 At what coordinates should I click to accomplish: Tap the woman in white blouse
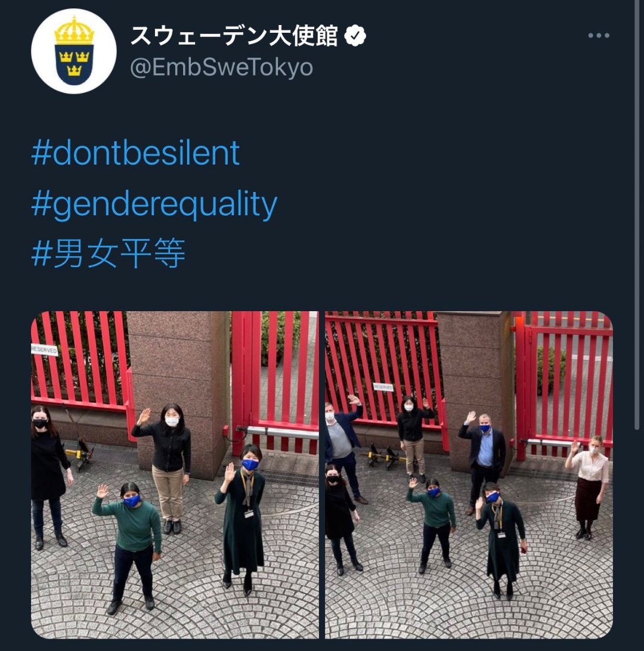[589, 486]
